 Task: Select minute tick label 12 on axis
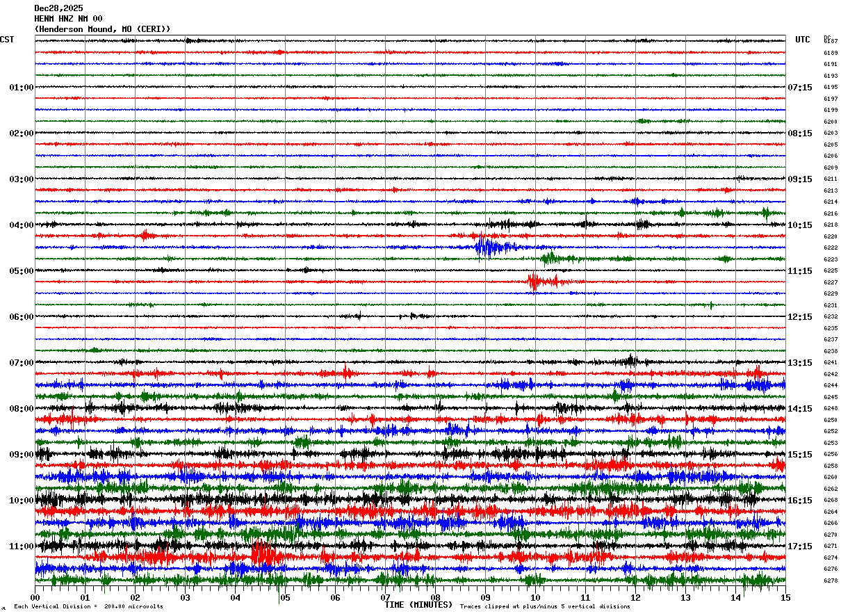tap(635, 598)
